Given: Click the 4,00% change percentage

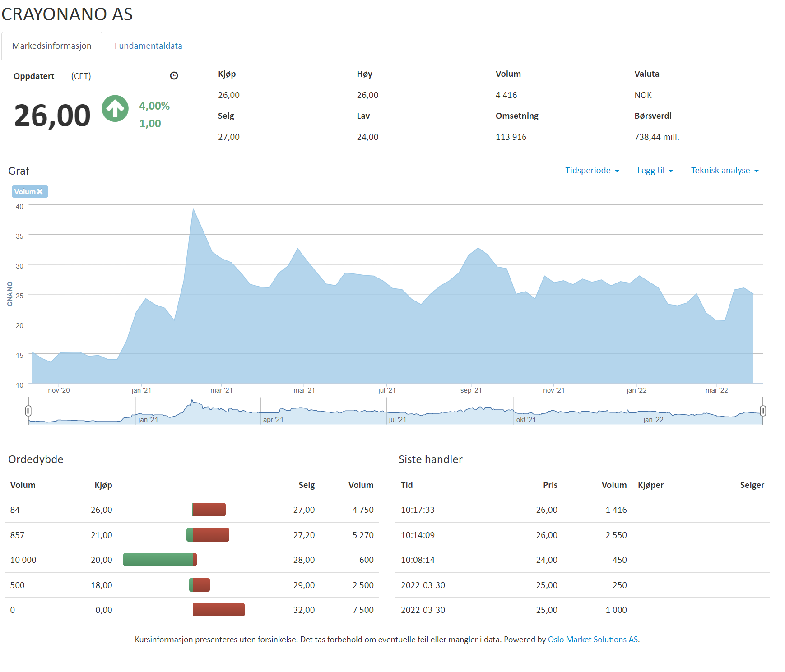Looking at the screenshot, I should [x=154, y=106].
